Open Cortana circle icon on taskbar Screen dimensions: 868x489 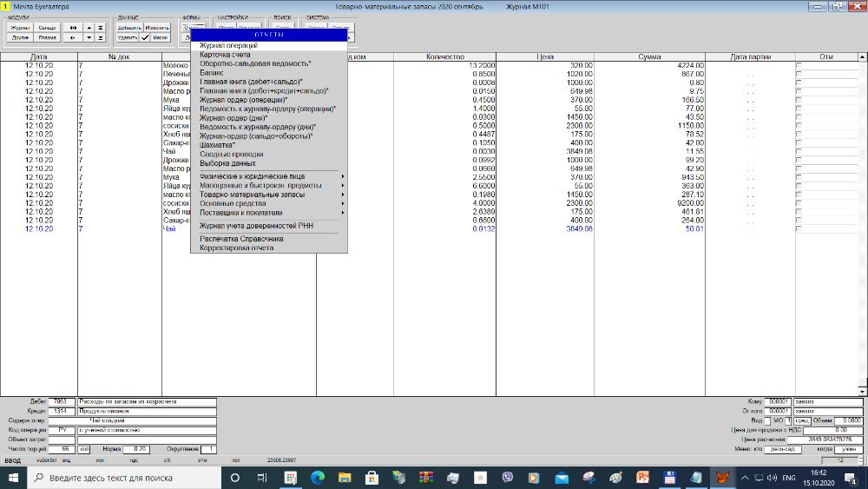tap(234, 478)
